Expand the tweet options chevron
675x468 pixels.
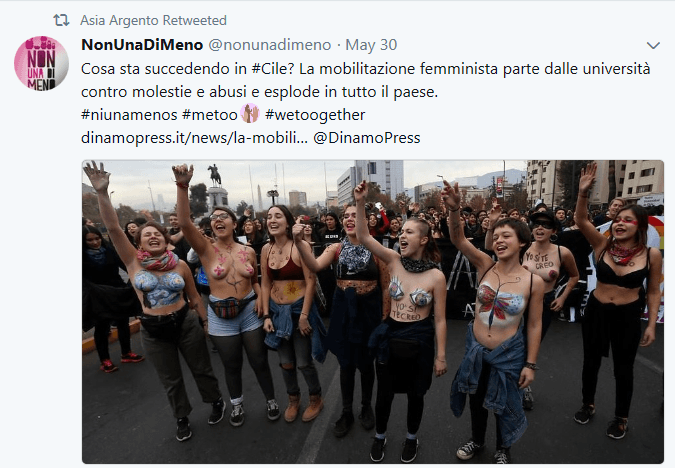tap(653, 45)
